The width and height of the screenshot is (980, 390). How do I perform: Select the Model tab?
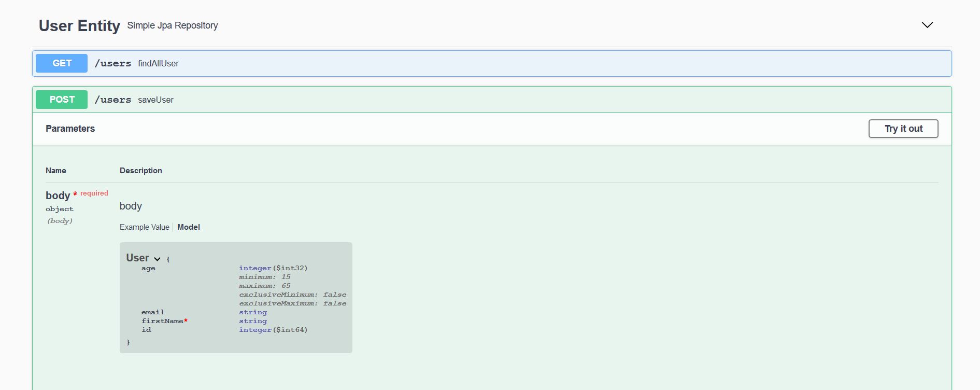[x=189, y=227]
